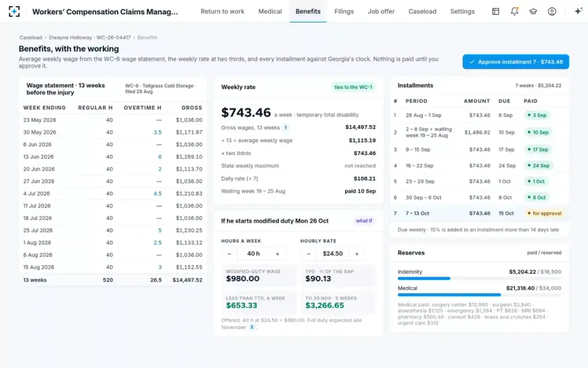Open the Job offer tab

coord(381,11)
